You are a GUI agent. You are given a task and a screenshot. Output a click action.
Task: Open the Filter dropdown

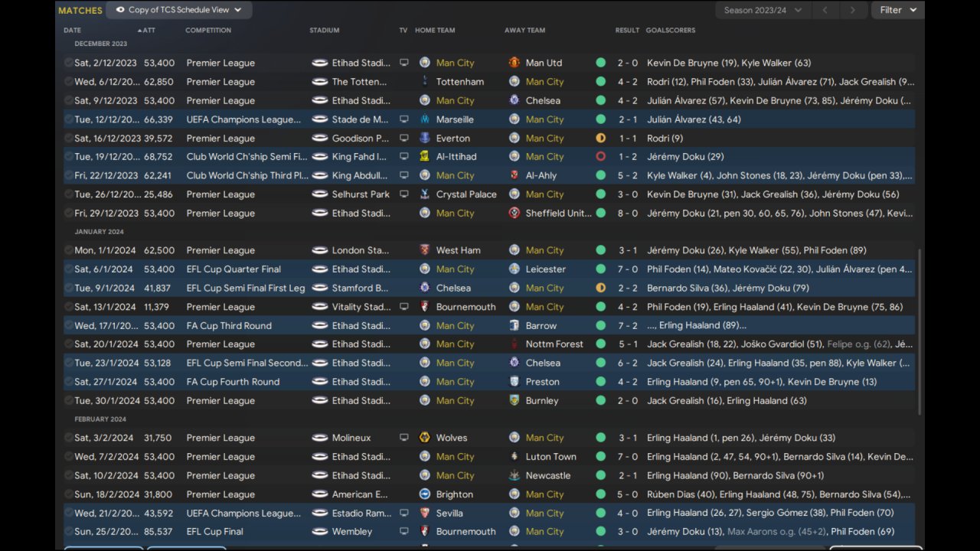897,10
